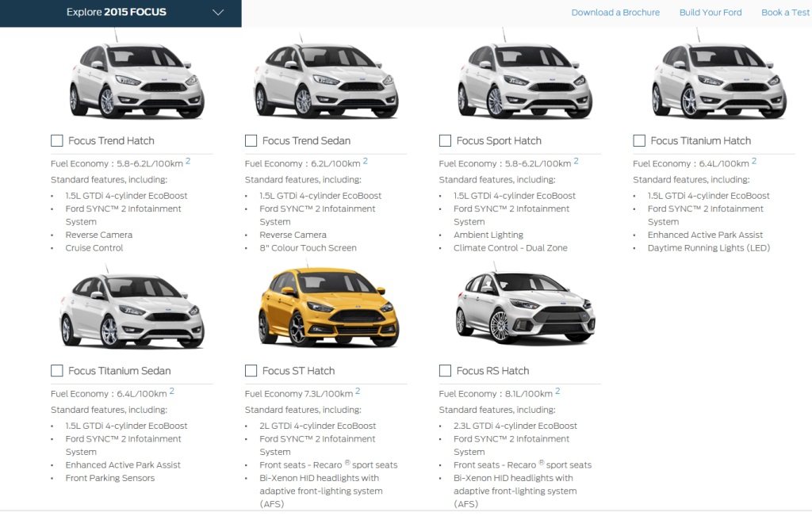
Task: Select the Focus Sport Hatch checkbox
Action: 445,141
